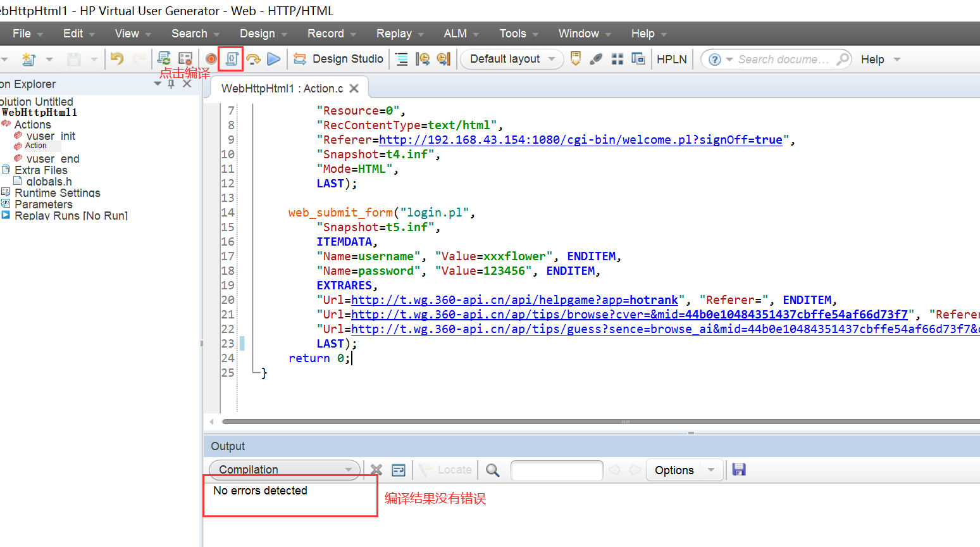Click the blue question-mark help icon
Image resolution: width=980 pixels, height=547 pixels.
click(x=715, y=60)
